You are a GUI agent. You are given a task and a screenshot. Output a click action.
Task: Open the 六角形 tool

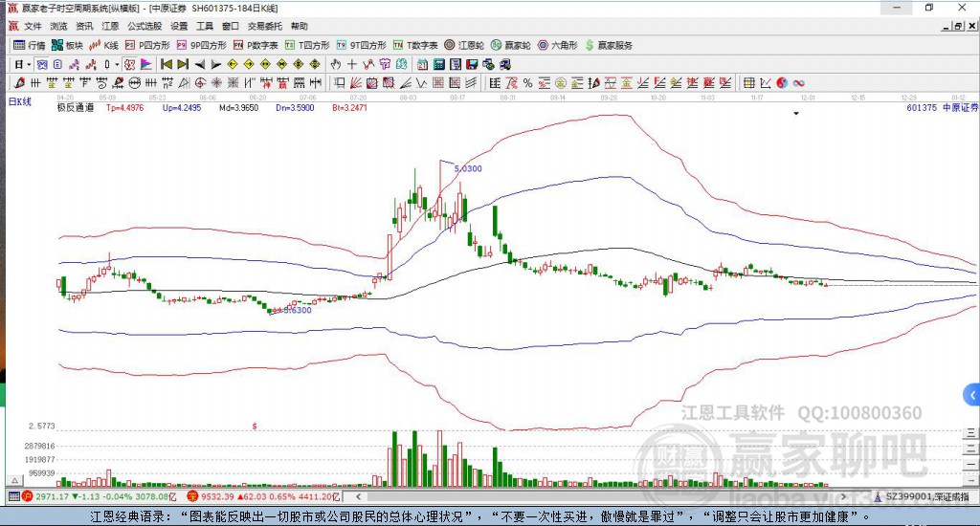(x=558, y=45)
